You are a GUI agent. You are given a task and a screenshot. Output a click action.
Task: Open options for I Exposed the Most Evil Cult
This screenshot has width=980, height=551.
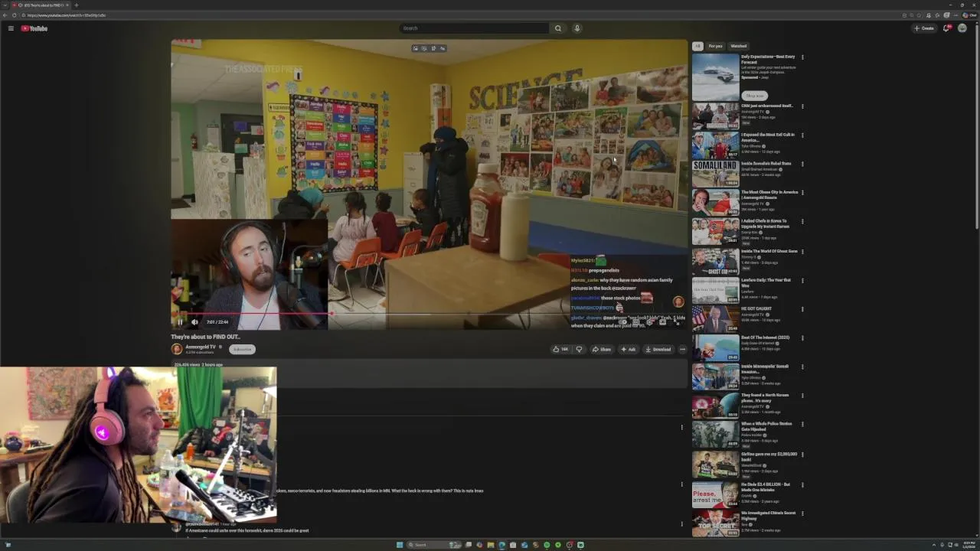click(802, 135)
